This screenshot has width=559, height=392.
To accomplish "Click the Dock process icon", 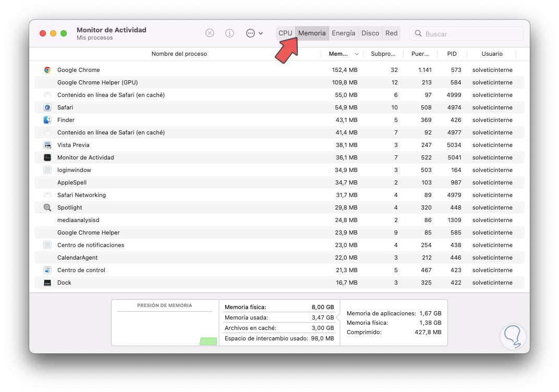I will coord(47,283).
